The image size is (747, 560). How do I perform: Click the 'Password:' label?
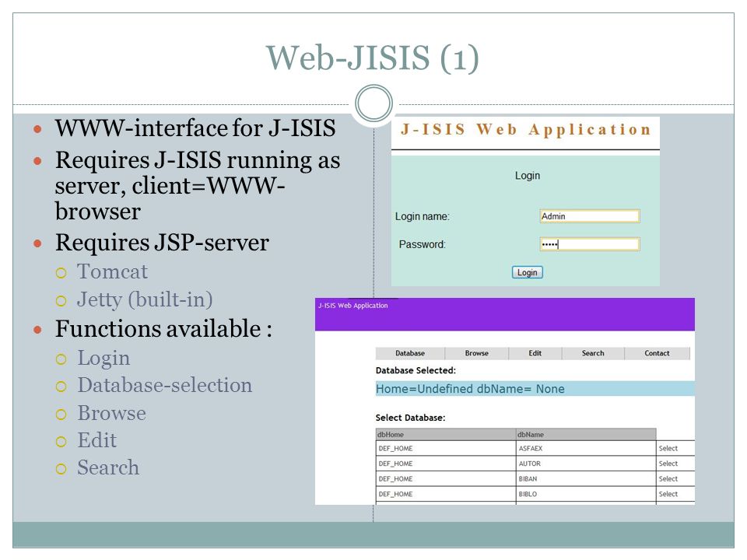(x=422, y=244)
